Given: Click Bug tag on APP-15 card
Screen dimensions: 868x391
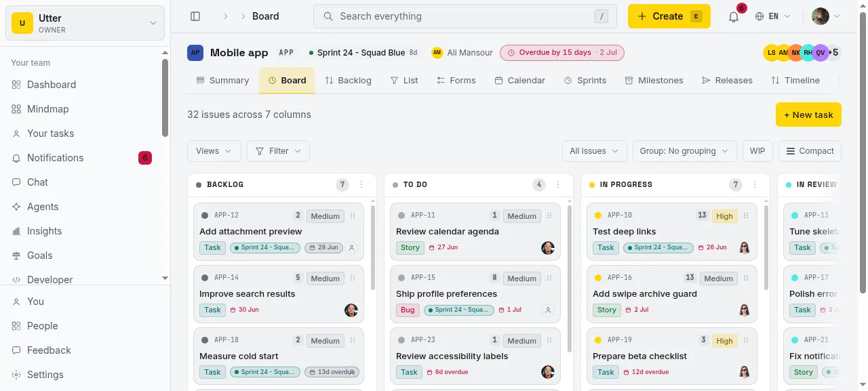Looking at the screenshot, I should coord(408,310).
